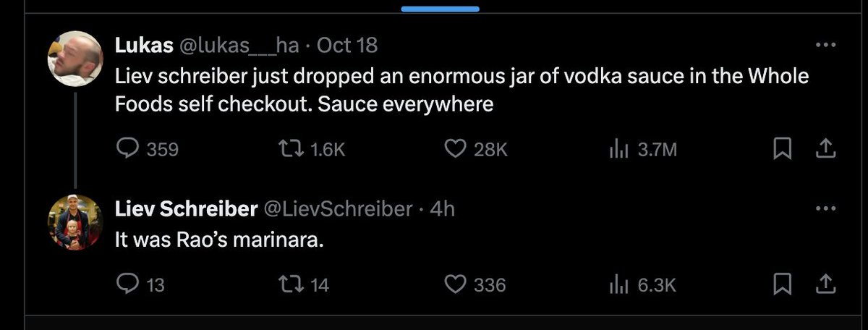This screenshot has width=868, height=330.
Task: Share Lukas's tweet via share icon
Action: tap(825, 148)
